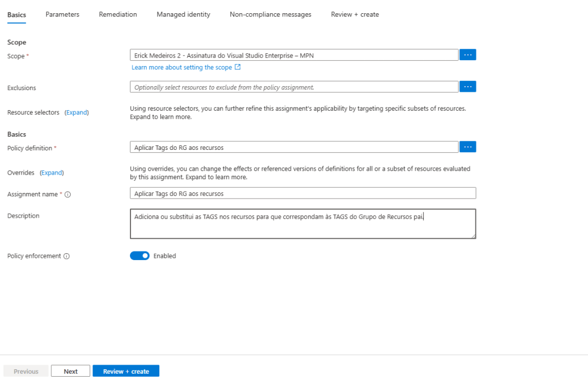
Task: Click into the Assignment name field
Action: click(x=302, y=194)
